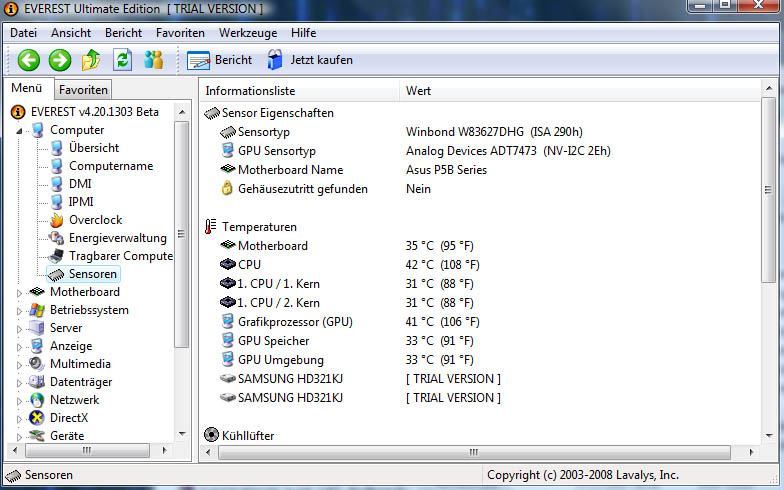Click the 1. CPU / 1. Kern chip icon
The image size is (784, 490).
click(228, 284)
